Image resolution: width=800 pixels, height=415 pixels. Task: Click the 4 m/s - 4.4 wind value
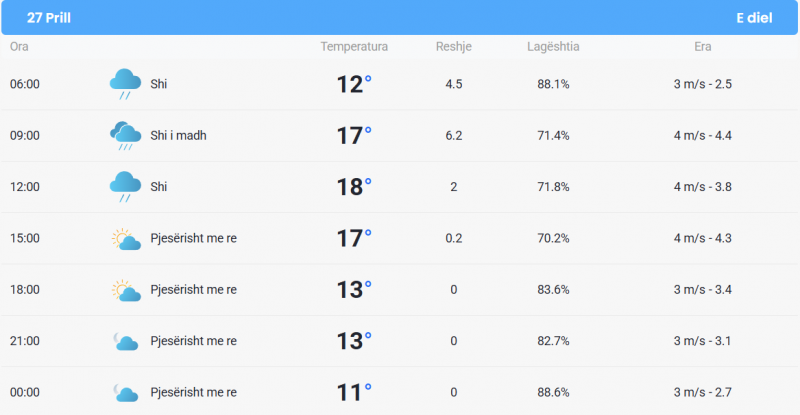(x=703, y=135)
